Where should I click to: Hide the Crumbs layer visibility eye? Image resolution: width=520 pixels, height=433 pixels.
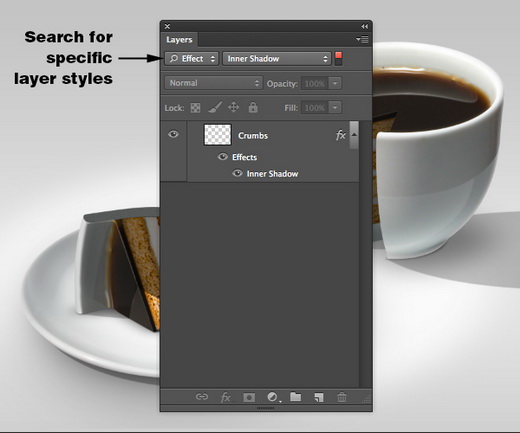pyautogui.click(x=173, y=134)
